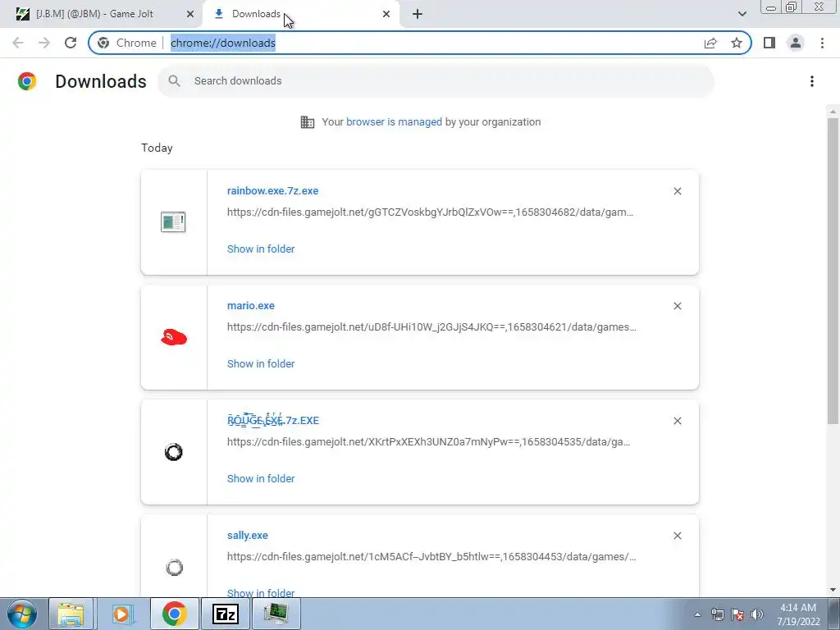Show ROUGE.EXE.7z.EXE in folder
The image size is (840, 630).
click(x=261, y=479)
